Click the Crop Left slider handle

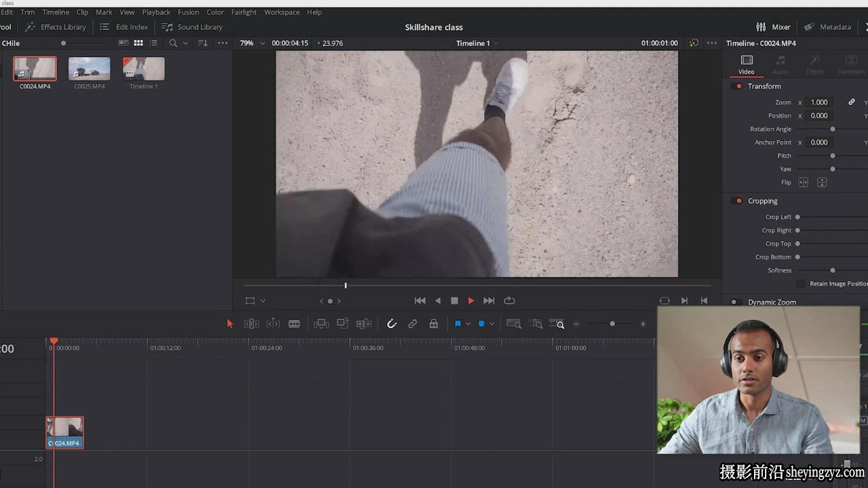click(797, 217)
